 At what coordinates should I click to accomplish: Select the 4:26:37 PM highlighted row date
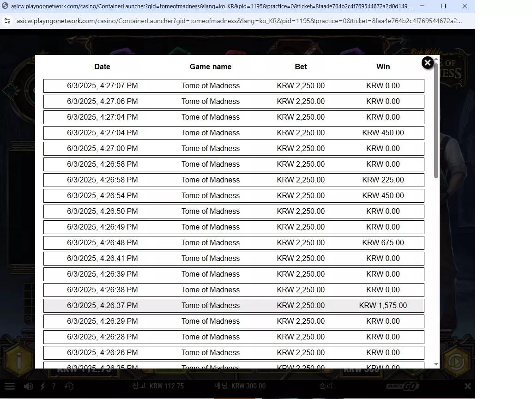(x=102, y=306)
